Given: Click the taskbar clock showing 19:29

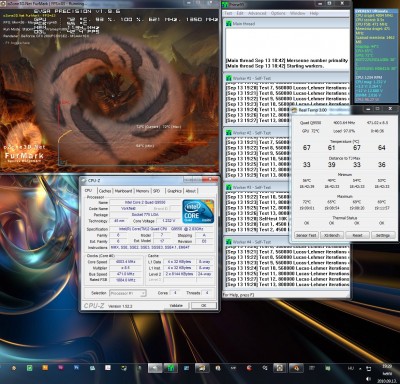Looking at the screenshot, I should pyautogui.click(x=387, y=366).
